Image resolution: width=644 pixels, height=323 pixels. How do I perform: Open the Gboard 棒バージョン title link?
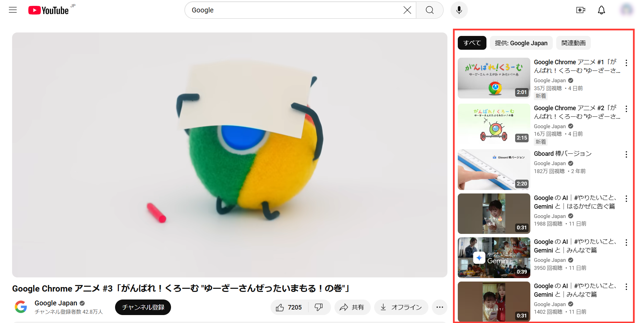pyautogui.click(x=562, y=154)
